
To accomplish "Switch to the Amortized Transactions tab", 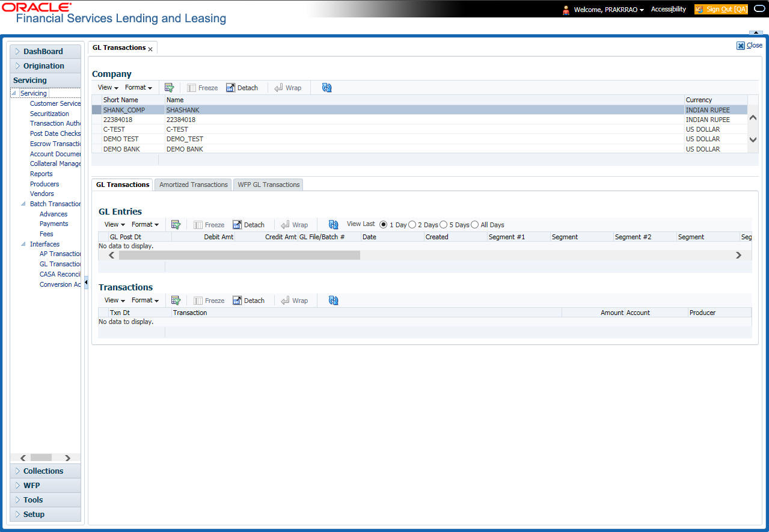I will (194, 185).
